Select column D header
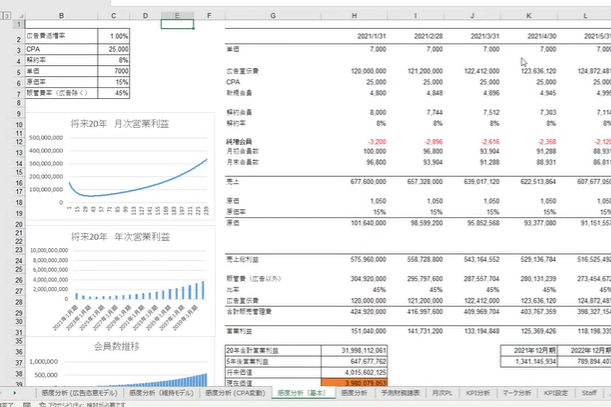The height and width of the screenshot is (407, 611). click(x=145, y=16)
